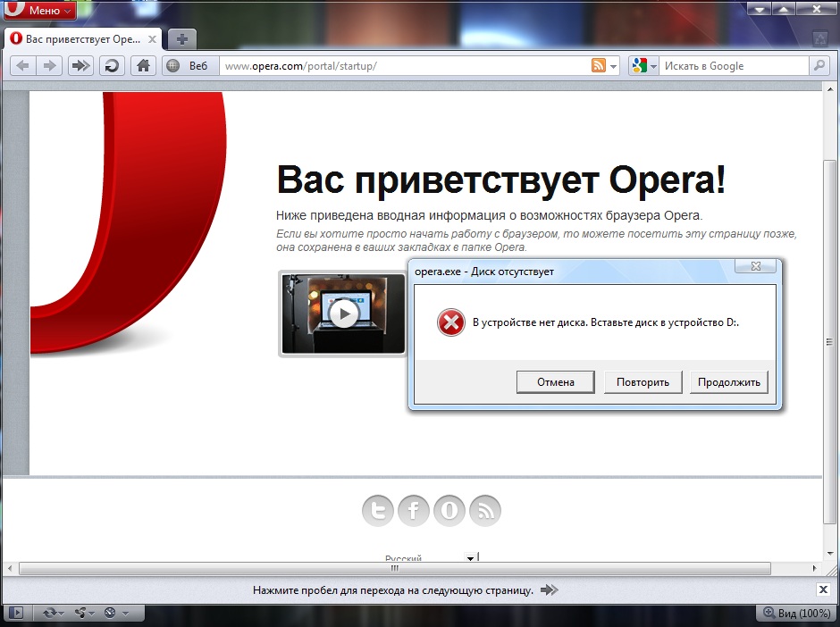Click the Back navigation arrow
The image size is (840, 627).
(23, 65)
